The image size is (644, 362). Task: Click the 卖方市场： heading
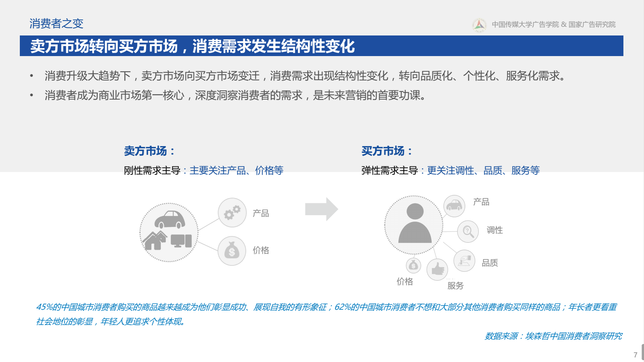149,151
